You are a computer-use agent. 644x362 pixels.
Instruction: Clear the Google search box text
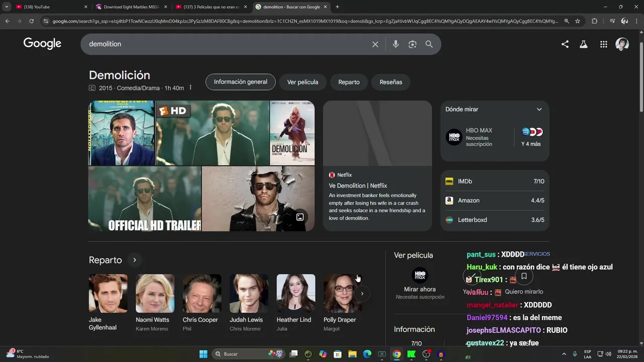click(x=375, y=44)
